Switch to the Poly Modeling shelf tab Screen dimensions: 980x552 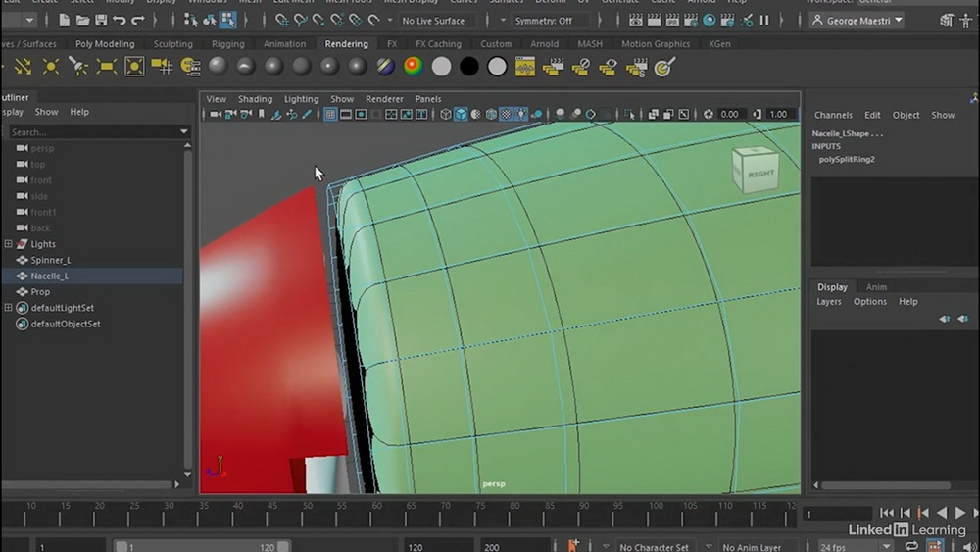click(x=105, y=44)
